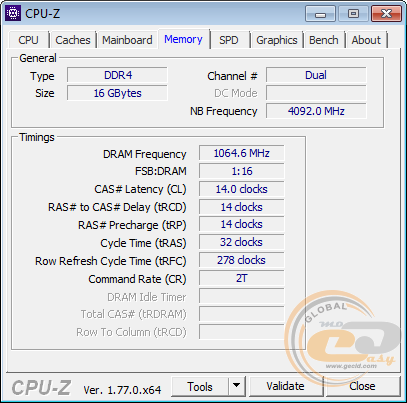
Task: Click the Type field showing DDR4
Action: coord(117,75)
